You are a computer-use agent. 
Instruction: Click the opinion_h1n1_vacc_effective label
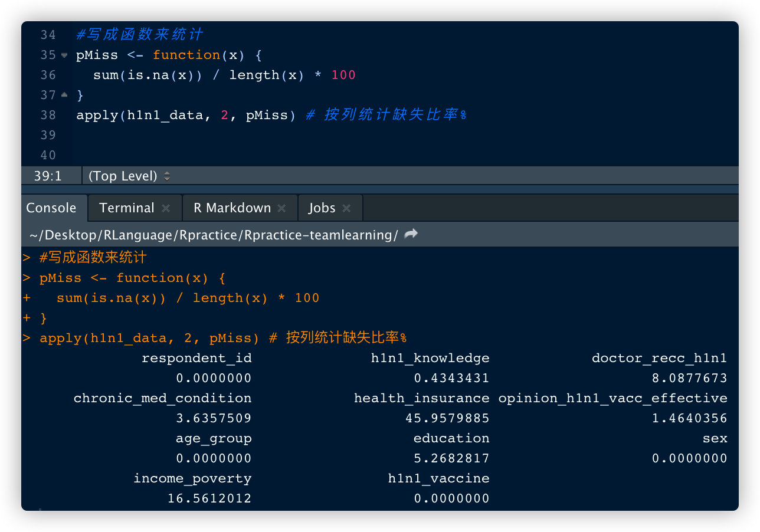coord(613,398)
